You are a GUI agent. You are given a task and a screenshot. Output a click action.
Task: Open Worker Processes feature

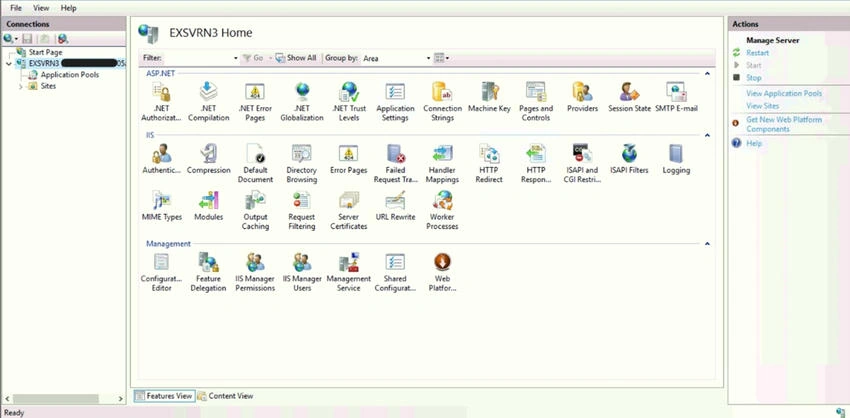pyautogui.click(x=442, y=210)
